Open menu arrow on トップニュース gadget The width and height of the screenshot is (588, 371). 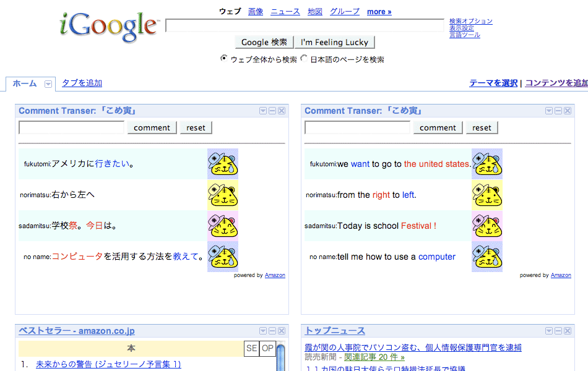[549, 331]
